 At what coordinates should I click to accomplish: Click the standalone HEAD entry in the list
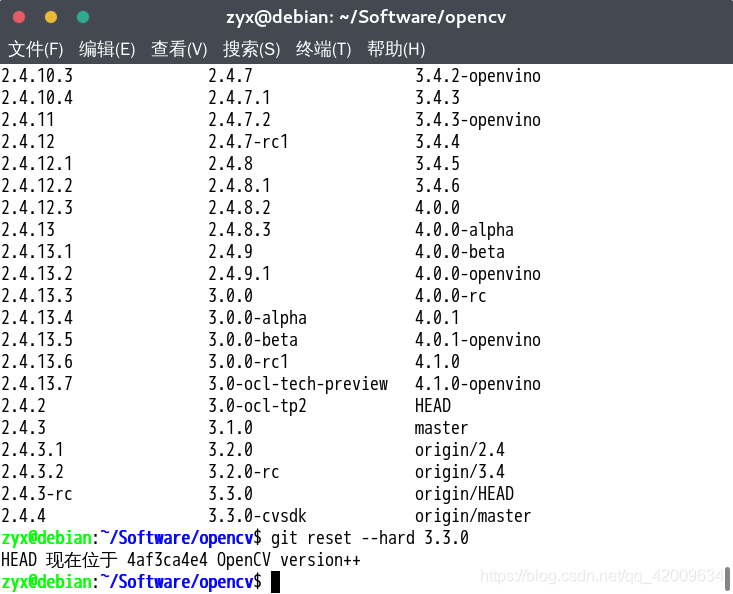(433, 406)
